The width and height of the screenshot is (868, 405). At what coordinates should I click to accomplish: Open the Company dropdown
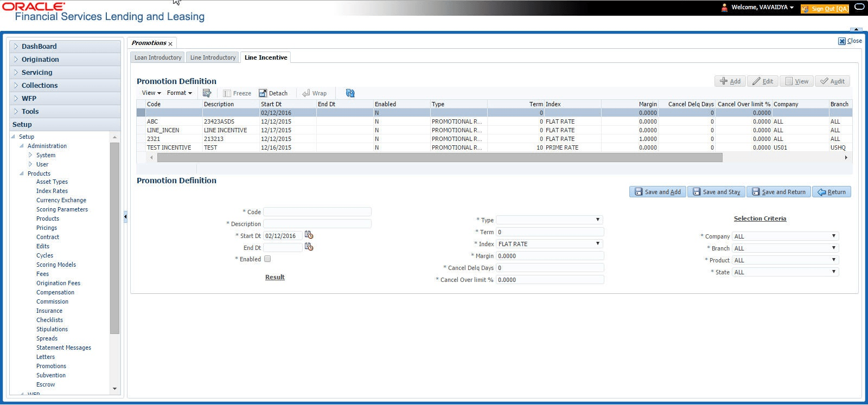(786, 236)
